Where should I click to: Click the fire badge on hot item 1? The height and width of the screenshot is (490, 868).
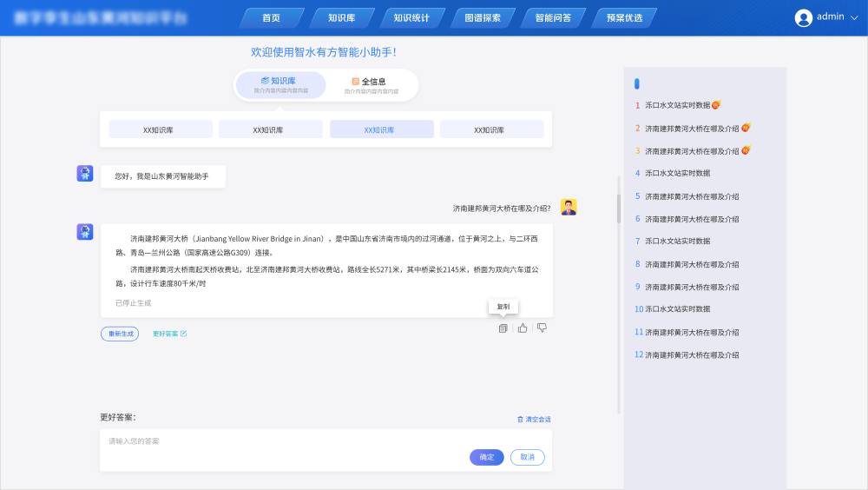click(x=716, y=104)
